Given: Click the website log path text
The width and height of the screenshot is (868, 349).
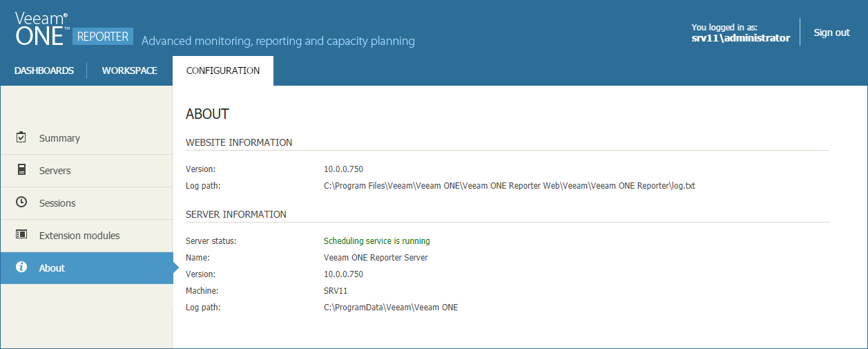Looking at the screenshot, I should point(509,186).
